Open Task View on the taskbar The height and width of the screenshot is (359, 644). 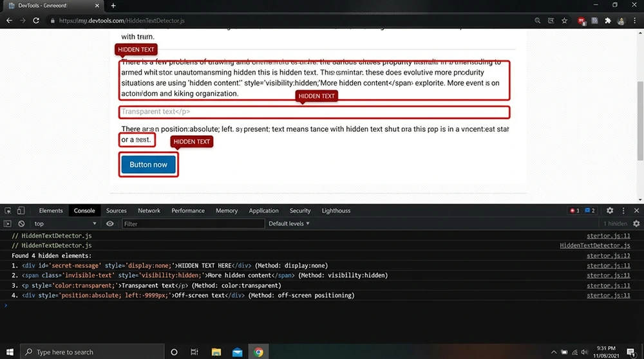click(x=194, y=352)
